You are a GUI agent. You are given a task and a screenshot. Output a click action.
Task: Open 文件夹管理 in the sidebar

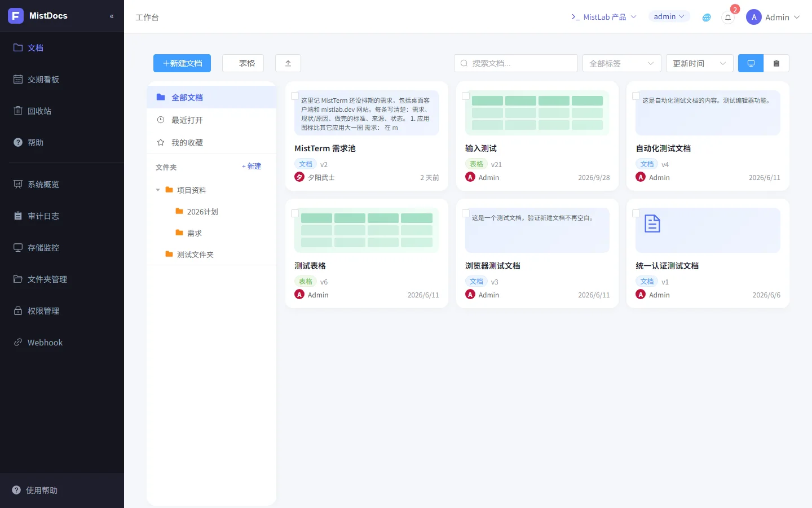coord(62,279)
